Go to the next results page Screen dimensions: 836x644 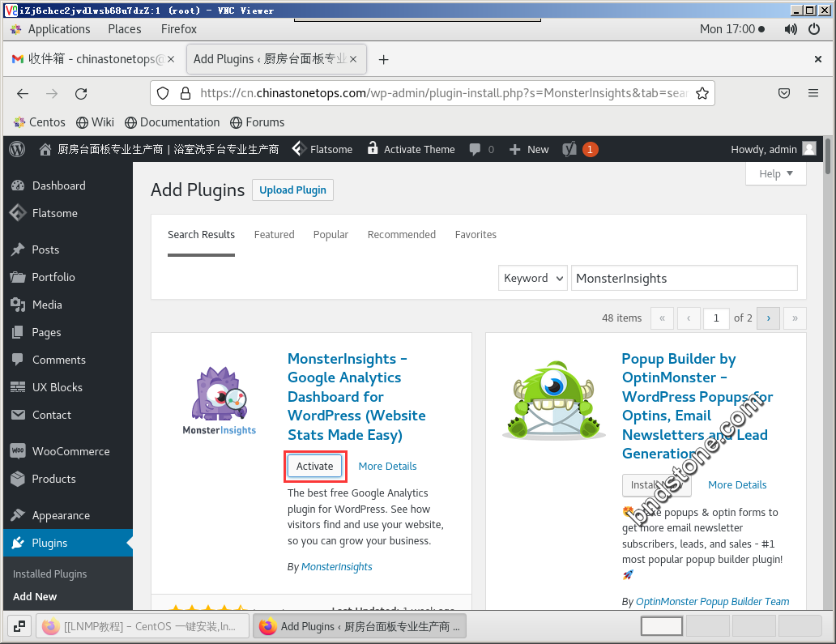tap(768, 318)
